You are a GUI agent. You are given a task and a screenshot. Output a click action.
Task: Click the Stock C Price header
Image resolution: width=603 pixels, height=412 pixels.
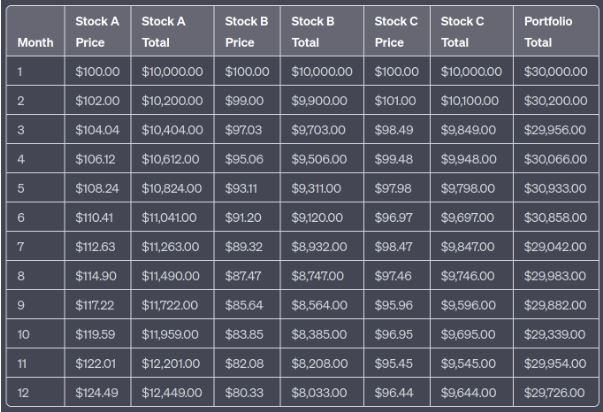[396, 32]
